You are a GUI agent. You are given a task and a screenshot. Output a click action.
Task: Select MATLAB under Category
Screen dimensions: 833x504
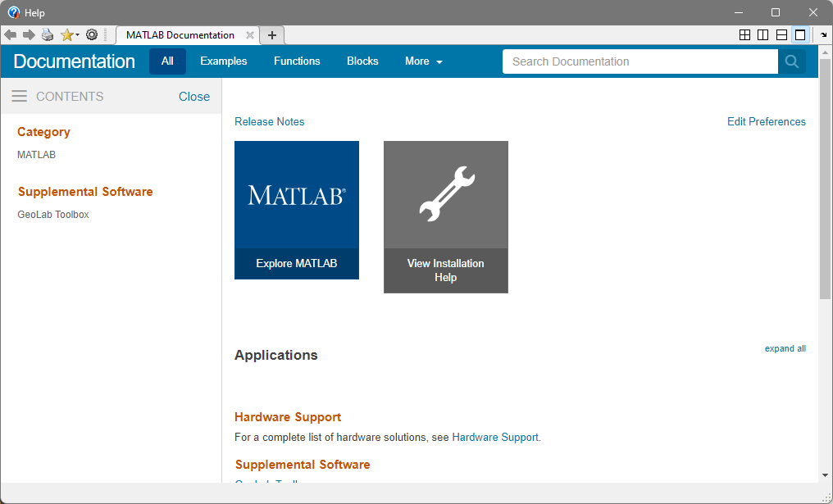click(x=36, y=155)
